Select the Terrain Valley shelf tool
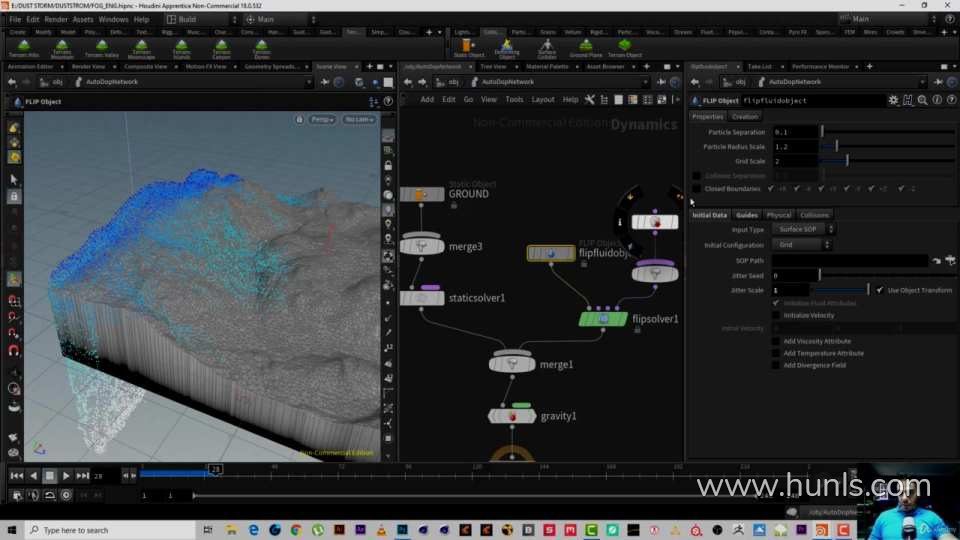 pyautogui.click(x=102, y=48)
